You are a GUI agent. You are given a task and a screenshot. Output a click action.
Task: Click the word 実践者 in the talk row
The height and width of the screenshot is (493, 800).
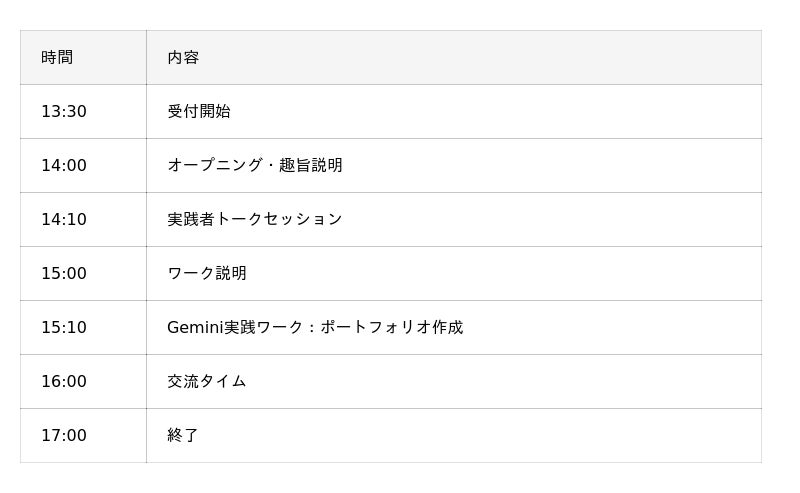[x=191, y=219]
